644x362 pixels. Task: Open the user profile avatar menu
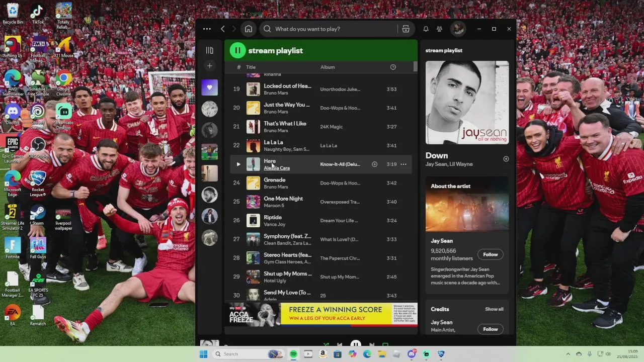point(458,29)
